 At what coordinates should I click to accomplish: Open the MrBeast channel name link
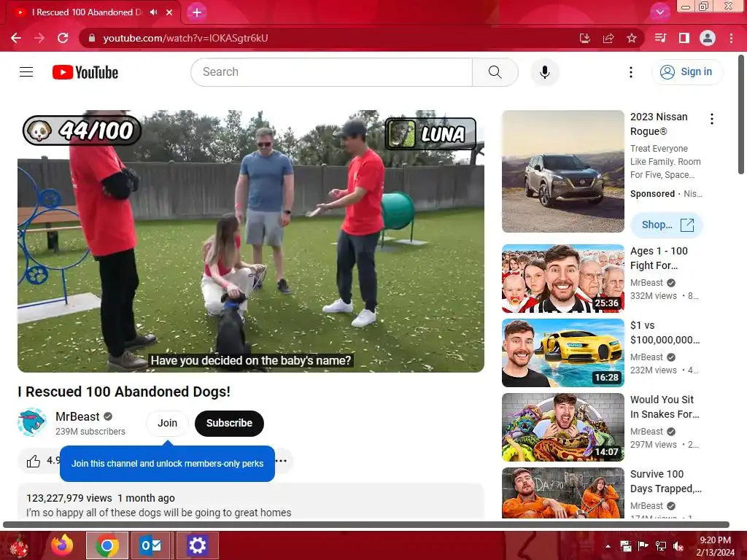77,416
